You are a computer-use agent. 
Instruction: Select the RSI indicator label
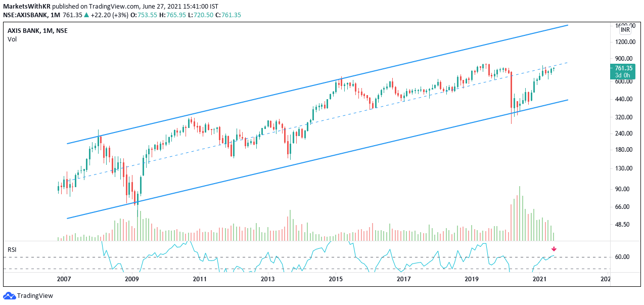point(12,250)
